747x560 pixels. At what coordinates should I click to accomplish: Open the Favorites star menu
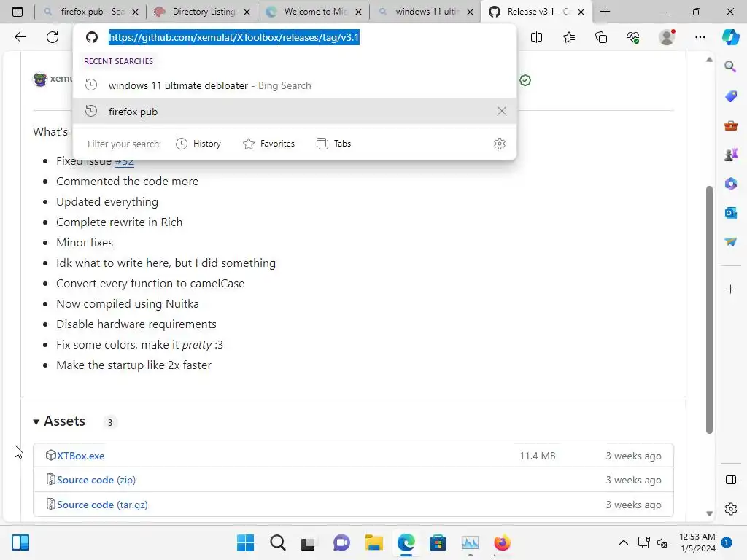pos(569,37)
